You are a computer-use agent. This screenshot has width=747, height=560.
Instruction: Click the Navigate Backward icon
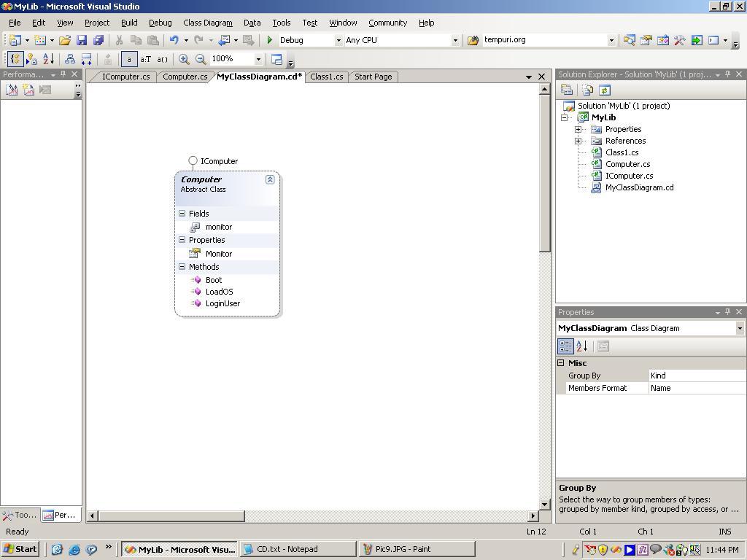coord(225,41)
